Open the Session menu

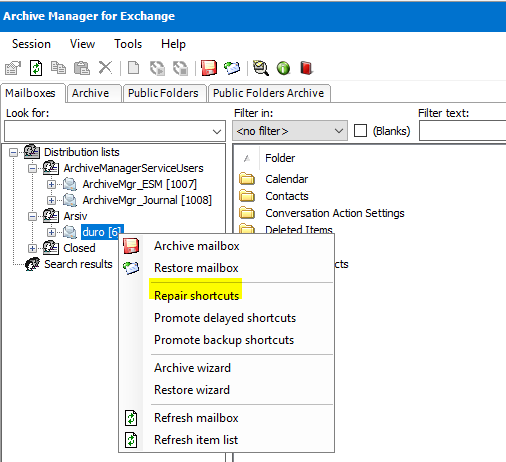click(x=31, y=44)
